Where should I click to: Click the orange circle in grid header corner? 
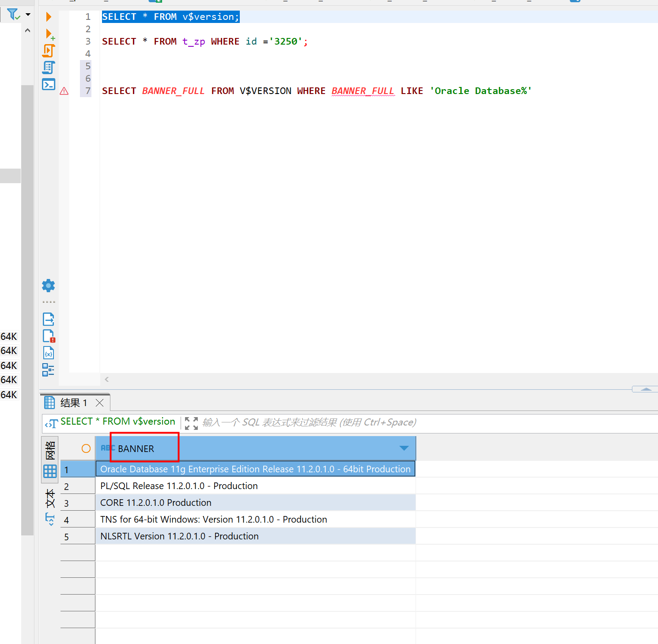86,448
